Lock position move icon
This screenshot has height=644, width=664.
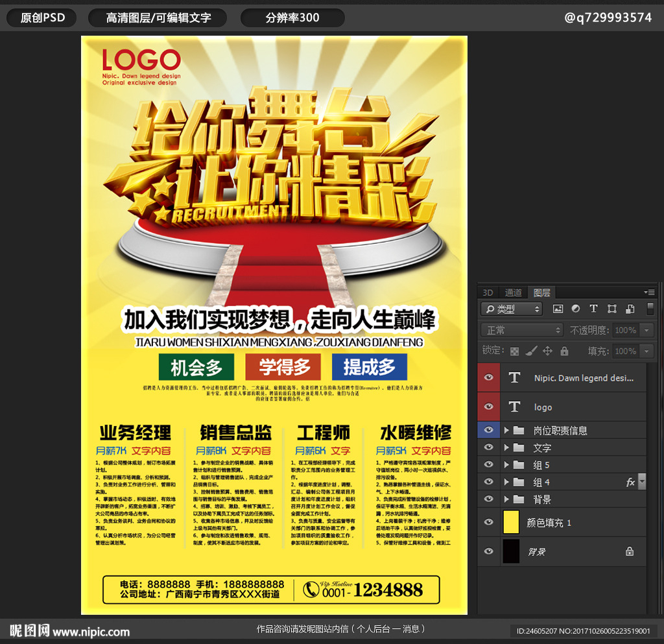(x=547, y=351)
